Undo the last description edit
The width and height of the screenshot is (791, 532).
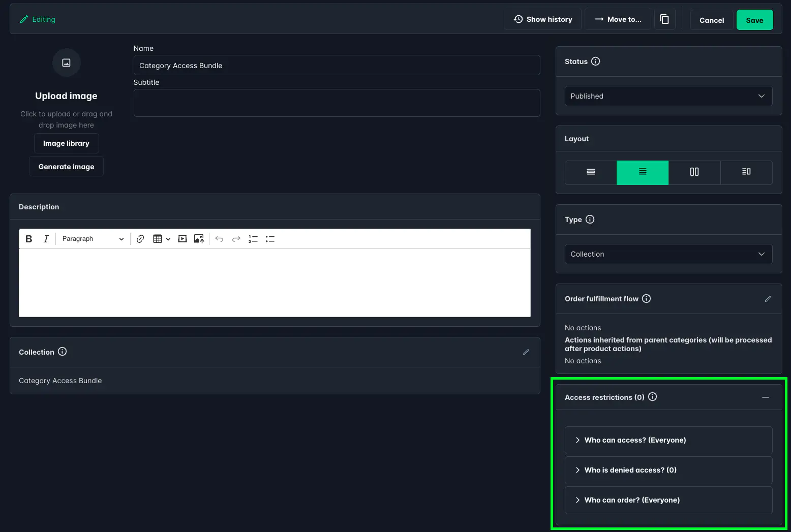pos(219,238)
